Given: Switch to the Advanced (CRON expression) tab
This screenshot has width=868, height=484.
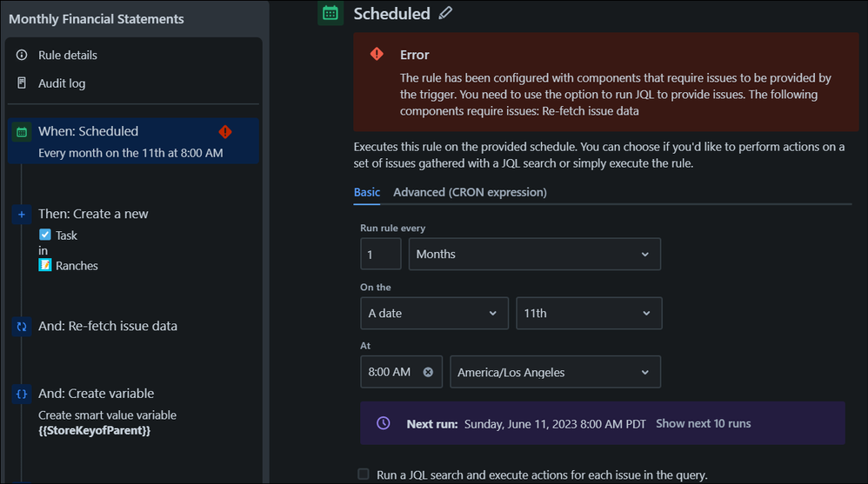Looking at the screenshot, I should click(x=470, y=192).
